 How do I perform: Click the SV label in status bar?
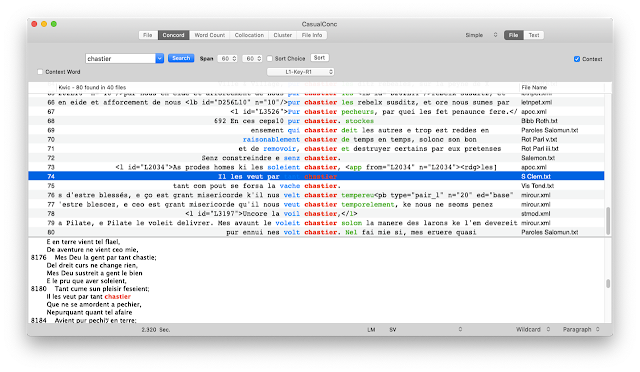tap(393, 330)
